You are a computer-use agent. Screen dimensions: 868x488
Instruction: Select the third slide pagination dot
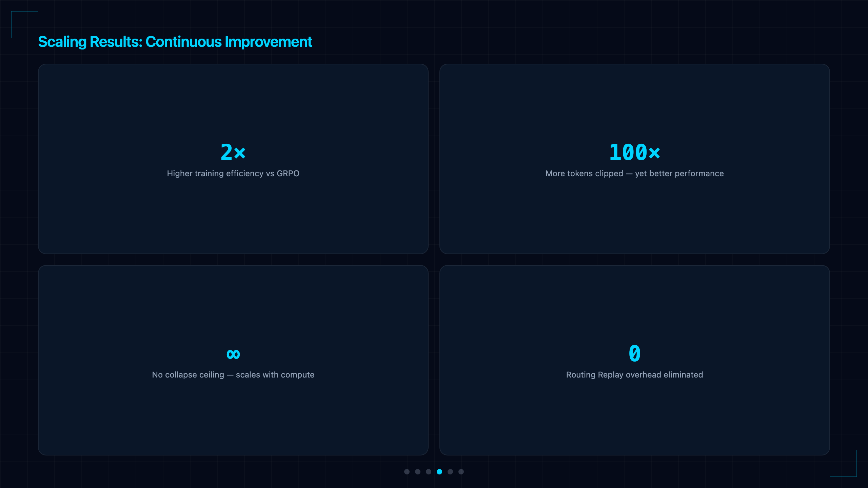tap(429, 472)
